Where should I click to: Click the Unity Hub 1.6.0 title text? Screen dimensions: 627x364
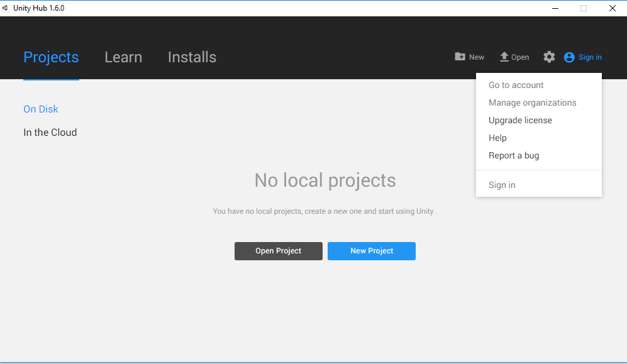tap(39, 8)
